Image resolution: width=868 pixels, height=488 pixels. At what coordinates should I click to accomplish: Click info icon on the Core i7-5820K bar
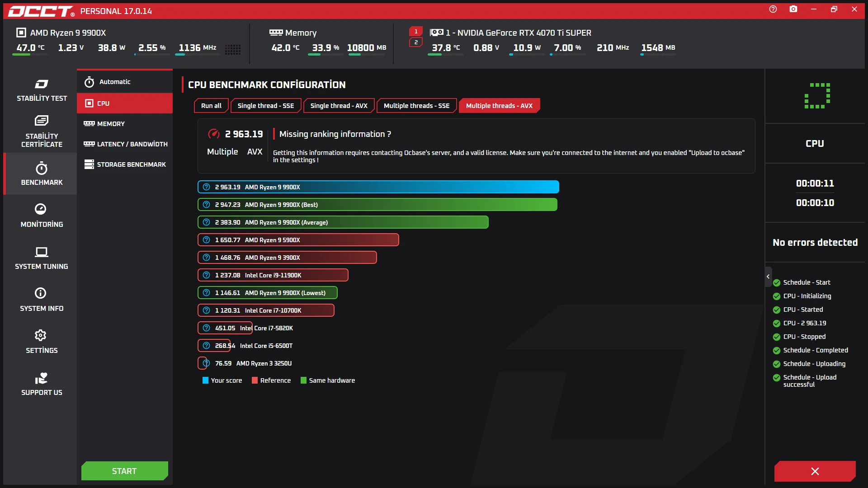click(207, 328)
